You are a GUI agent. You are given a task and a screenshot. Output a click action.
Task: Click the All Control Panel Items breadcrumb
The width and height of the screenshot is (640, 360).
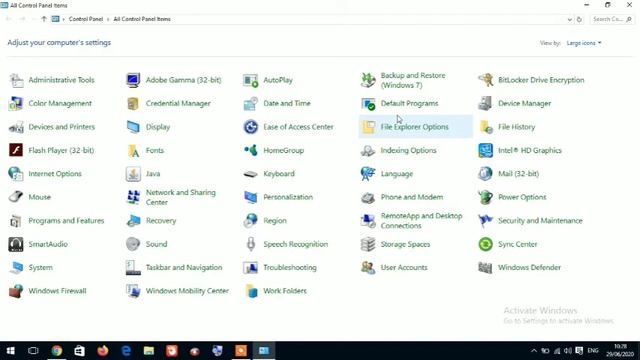click(142, 19)
